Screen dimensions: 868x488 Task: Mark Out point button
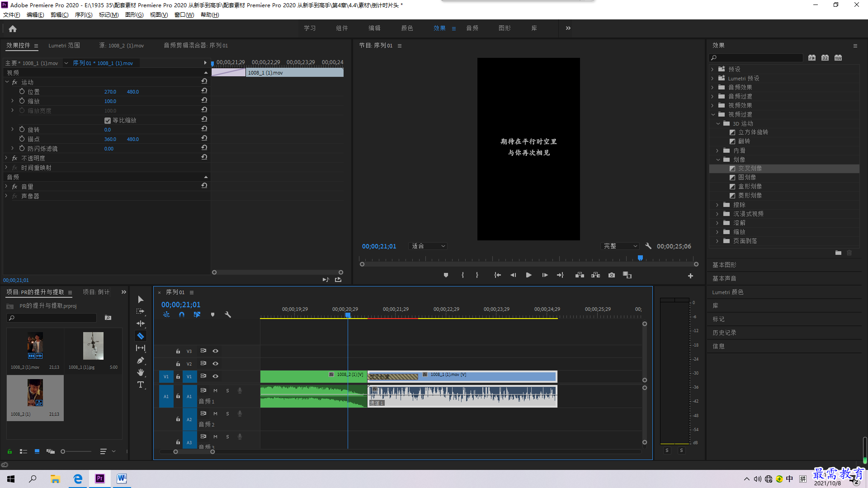pos(477,275)
